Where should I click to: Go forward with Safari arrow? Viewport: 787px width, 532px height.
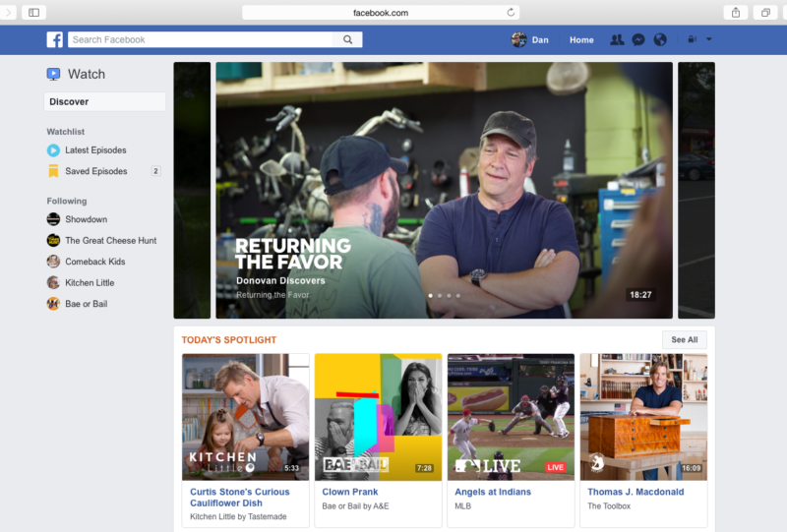point(8,13)
